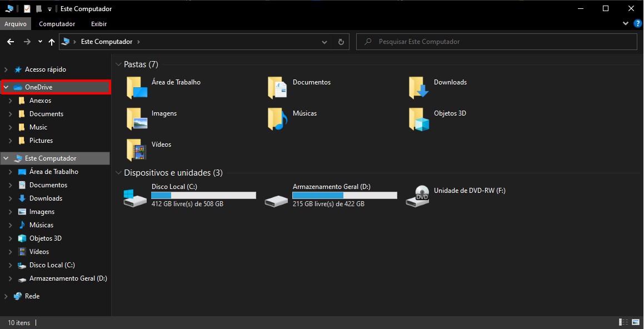Click the Forward navigation arrow
Viewport: 644px width, 329px height.
pos(27,42)
